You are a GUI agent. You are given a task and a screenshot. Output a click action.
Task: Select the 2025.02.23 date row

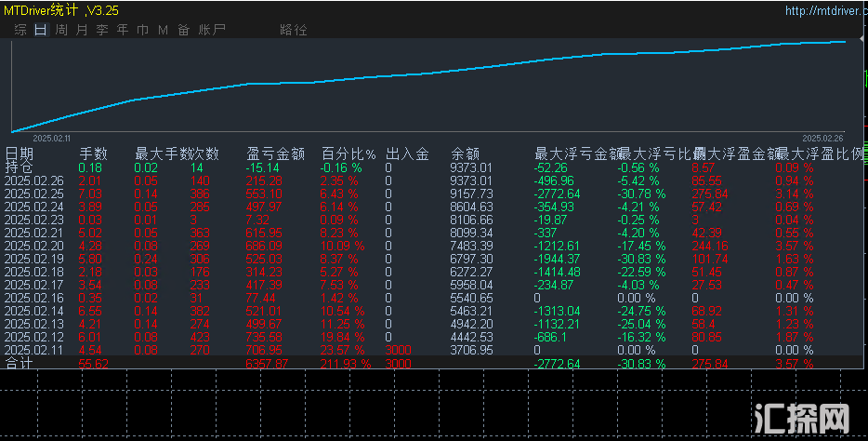(33, 220)
